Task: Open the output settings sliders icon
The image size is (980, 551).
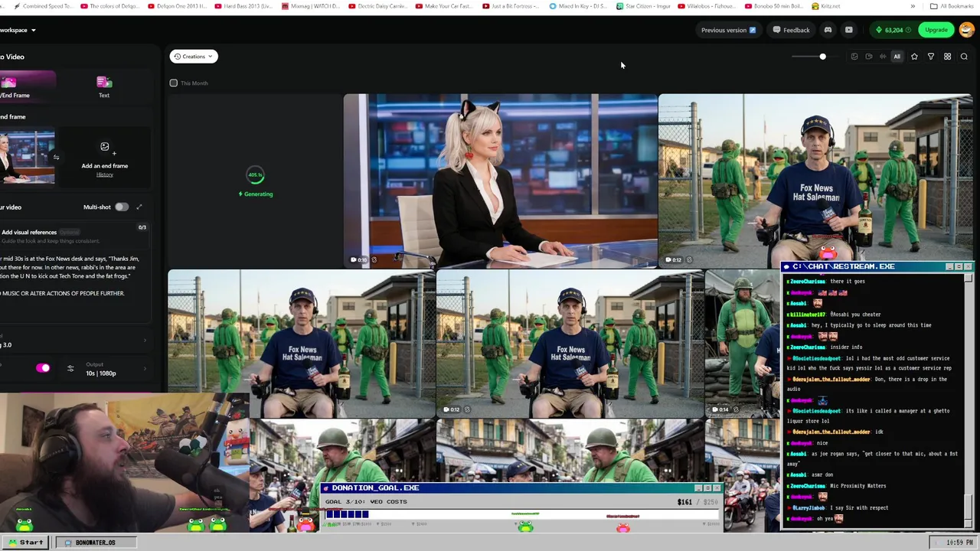Action: tap(70, 369)
